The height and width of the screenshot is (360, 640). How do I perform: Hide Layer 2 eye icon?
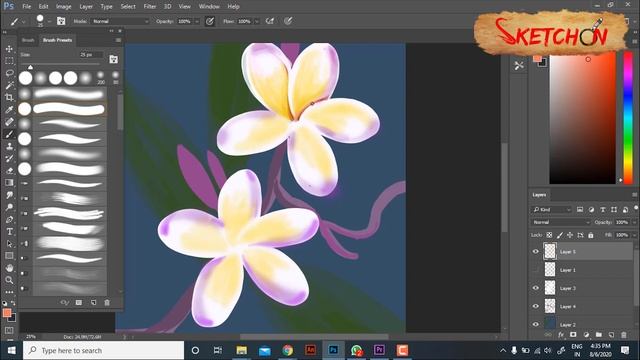pyautogui.click(x=536, y=324)
